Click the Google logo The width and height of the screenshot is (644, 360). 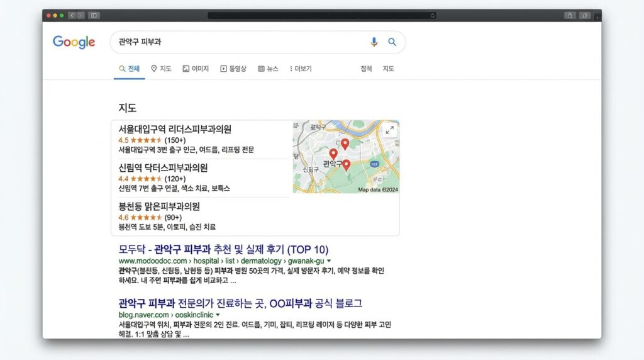pos(74,42)
